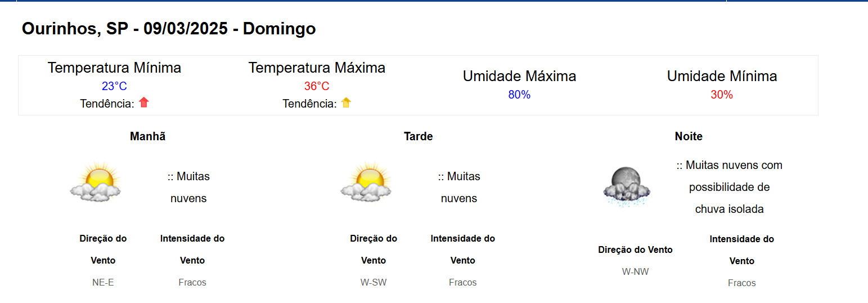This screenshot has width=868, height=303.
Task: Click the Ourinhos, SP date heading
Action: pyautogui.click(x=169, y=29)
